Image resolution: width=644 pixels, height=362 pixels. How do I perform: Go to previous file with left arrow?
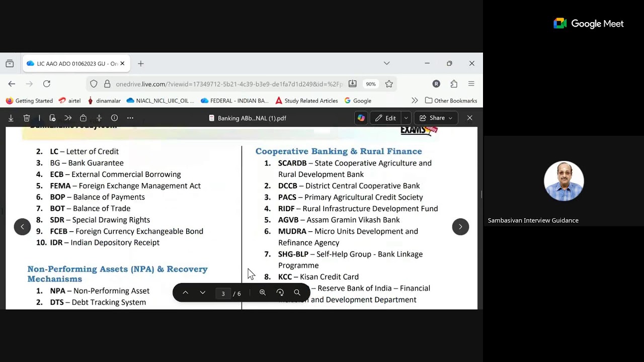tap(22, 227)
